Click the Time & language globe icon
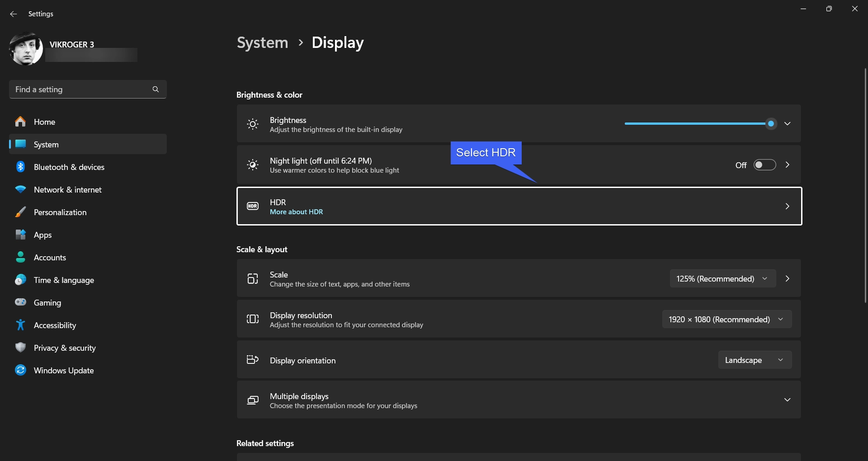The height and width of the screenshot is (461, 868). click(20, 280)
